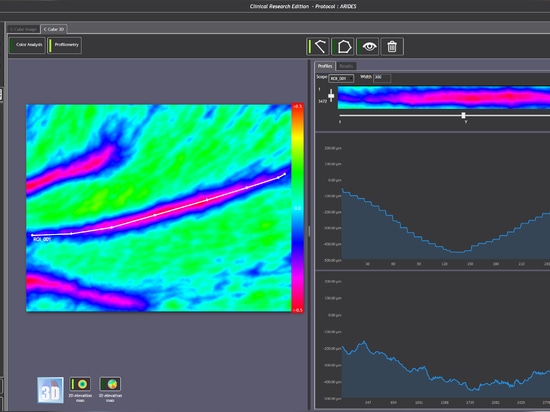
Task: Switch to the Results tab
Action: [x=346, y=66]
